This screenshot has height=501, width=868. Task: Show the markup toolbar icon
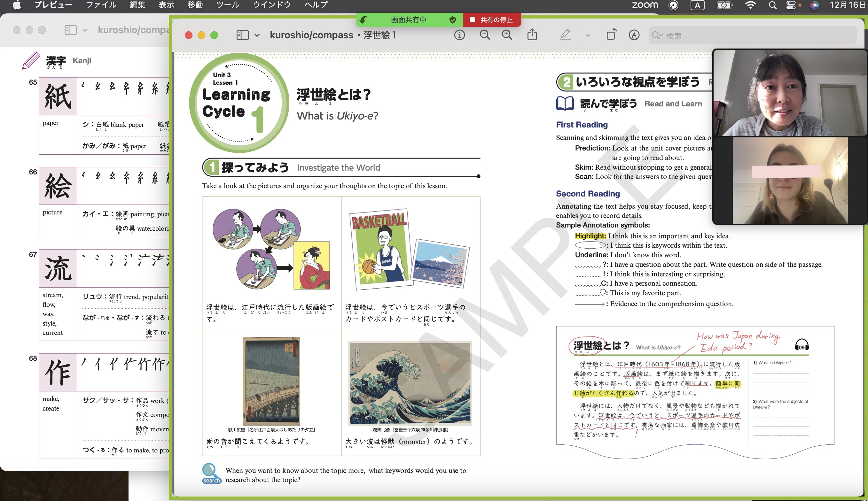coord(634,35)
